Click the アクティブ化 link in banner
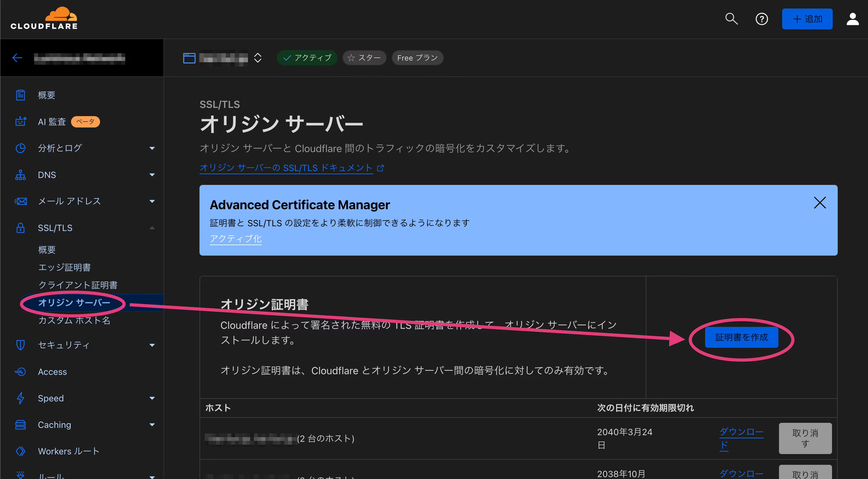The image size is (868, 479). click(x=235, y=239)
